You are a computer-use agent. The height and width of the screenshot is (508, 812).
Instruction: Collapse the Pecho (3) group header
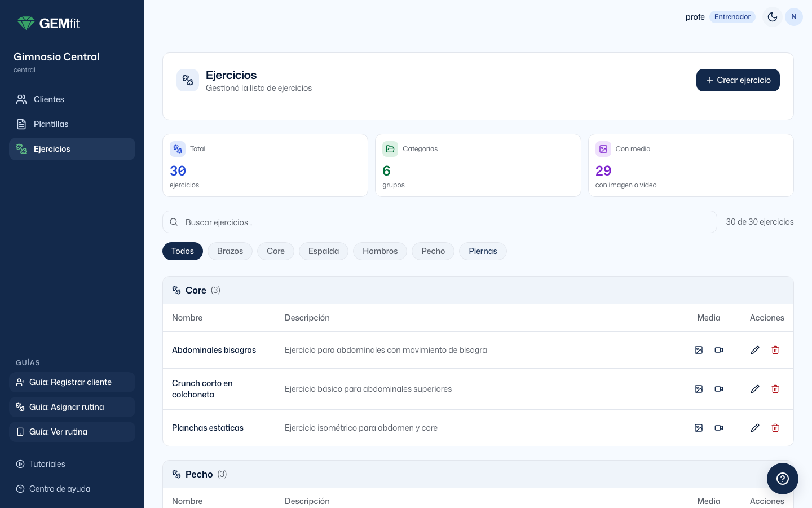[478, 474]
